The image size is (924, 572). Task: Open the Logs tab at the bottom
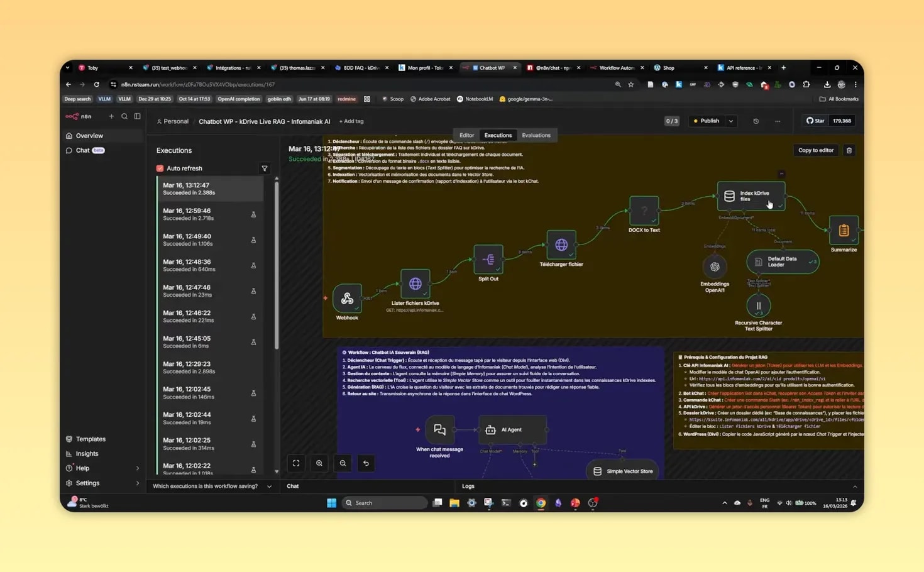(468, 486)
